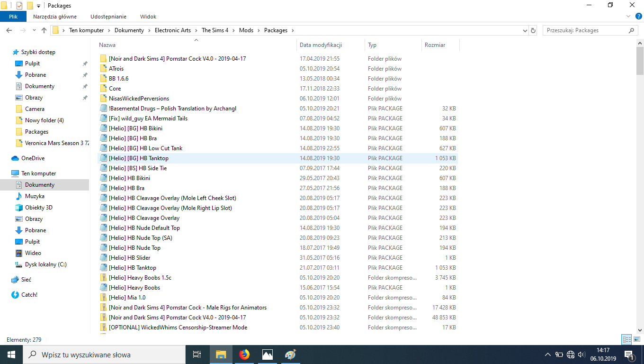Select Szybki dostęp in navigation pane
Screen dimensions: 644x364
[x=38, y=52]
